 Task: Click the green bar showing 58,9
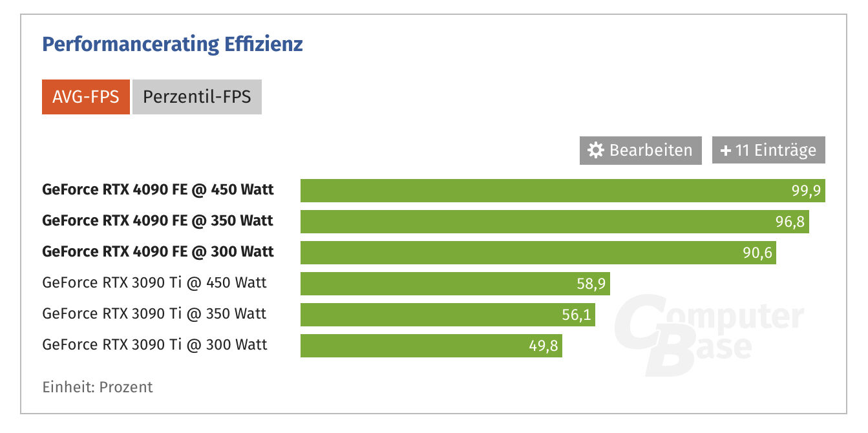click(x=455, y=284)
